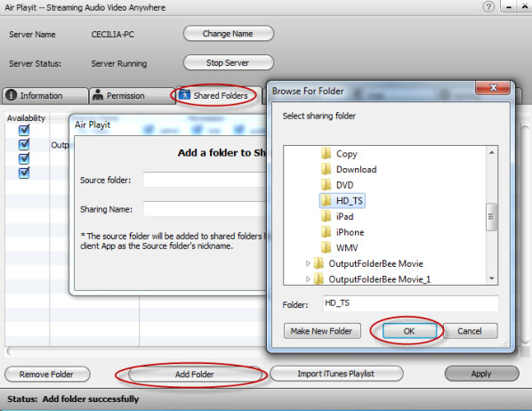Viewport: 532px width, 411px height.
Task: Toggle fourth Availability checkbox
Action: click(24, 173)
